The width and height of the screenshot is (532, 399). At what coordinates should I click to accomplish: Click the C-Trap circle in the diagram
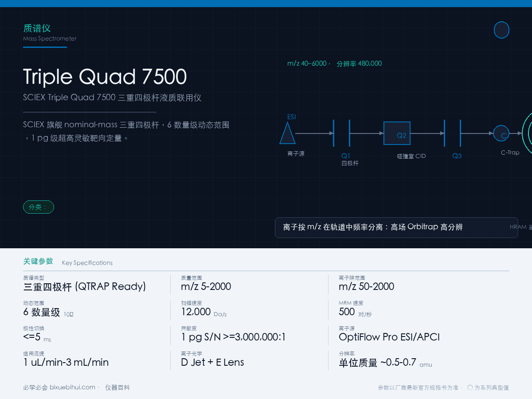click(501, 133)
